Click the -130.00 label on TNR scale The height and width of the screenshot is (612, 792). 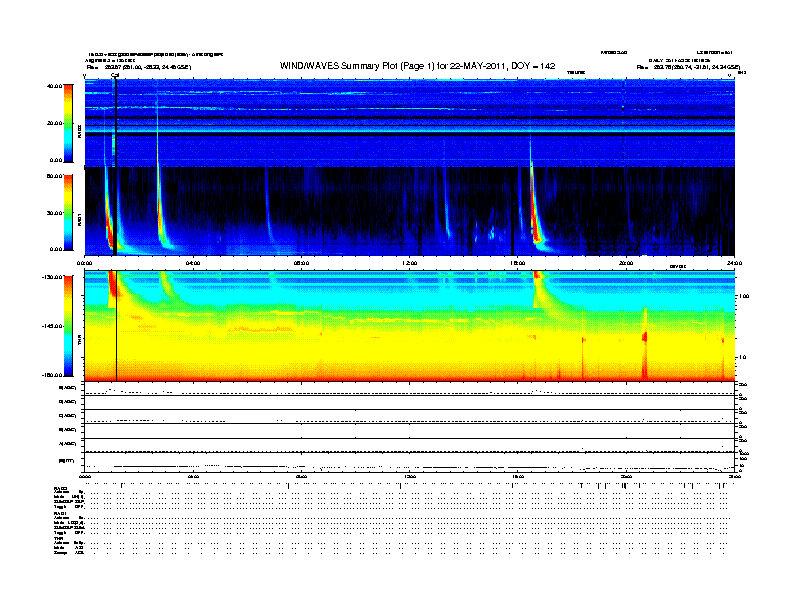[52, 277]
